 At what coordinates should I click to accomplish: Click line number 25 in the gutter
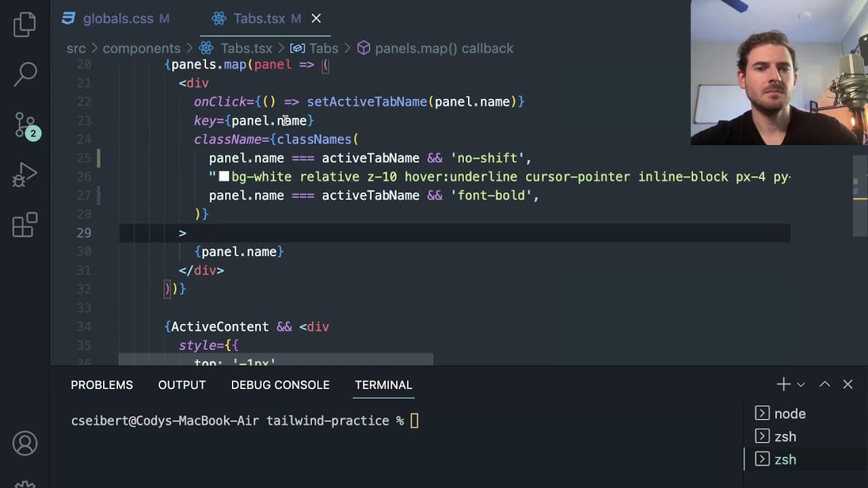(x=83, y=158)
